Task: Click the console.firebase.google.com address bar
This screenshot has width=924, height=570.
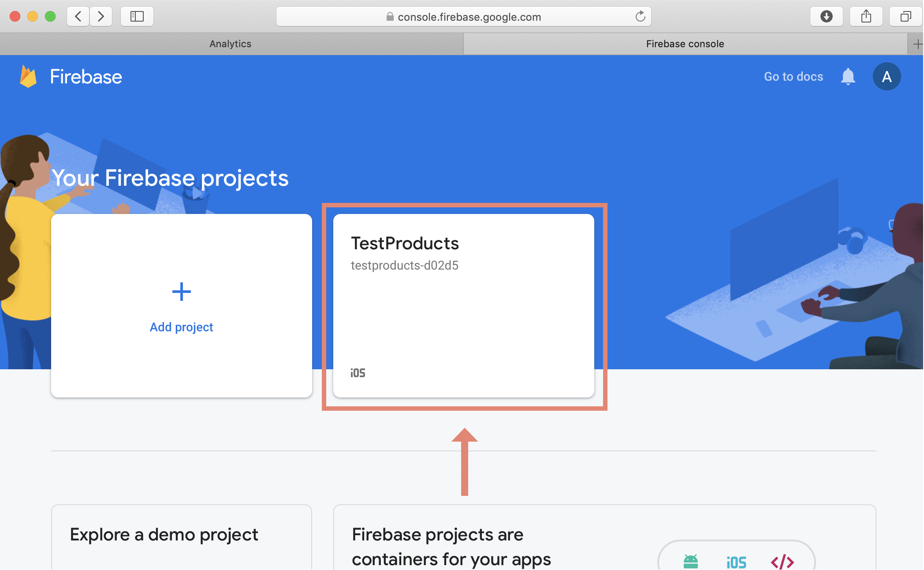Action: [468, 17]
